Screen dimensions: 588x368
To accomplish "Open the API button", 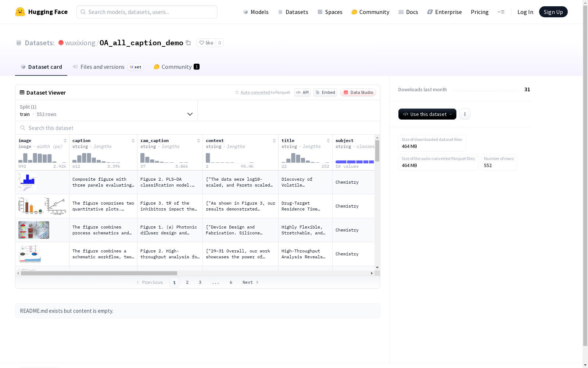I will click(x=302, y=92).
